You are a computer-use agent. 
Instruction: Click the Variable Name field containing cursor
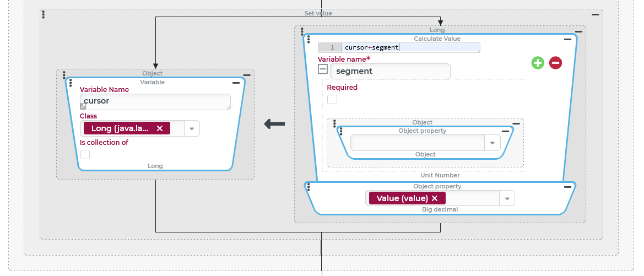click(x=155, y=102)
